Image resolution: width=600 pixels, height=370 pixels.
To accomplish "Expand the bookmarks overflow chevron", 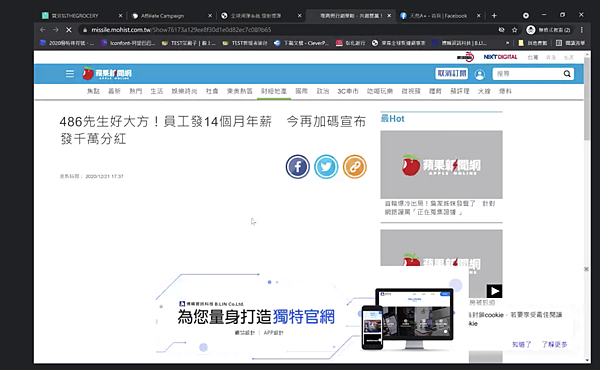I will coord(507,43).
